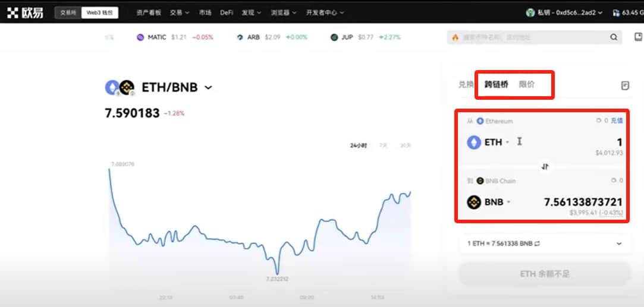Switch to the 限价 tab
Image resolution: width=644 pixels, height=307 pixels.
pyautogui.click(x=527, y=85)
